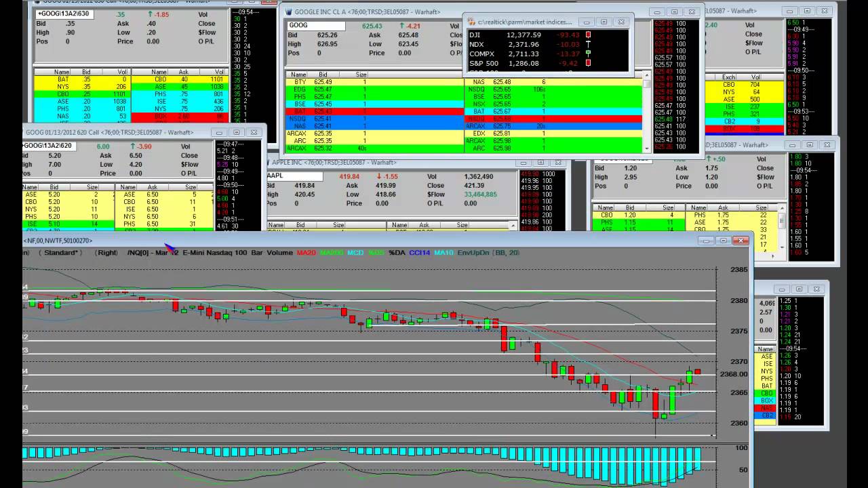This screenshot has width=868, height=488.
Task: Click the EnvUpDn study label
Action: [473, 253]
